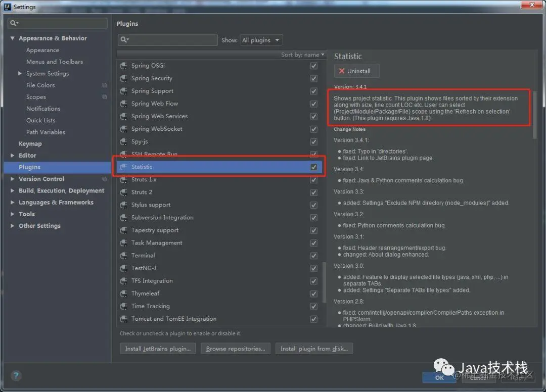Select the Time Tracking plugin row
Viewport: 546px width, 392px height.
click(218, 306)
